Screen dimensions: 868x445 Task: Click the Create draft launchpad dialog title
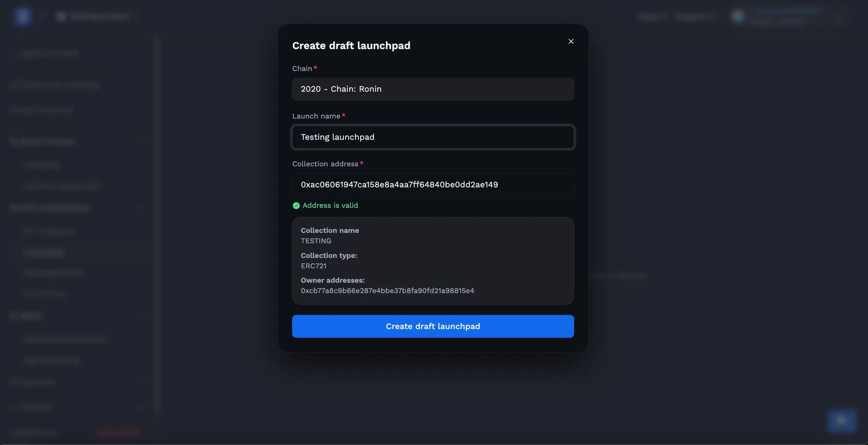tap(351, 45)
